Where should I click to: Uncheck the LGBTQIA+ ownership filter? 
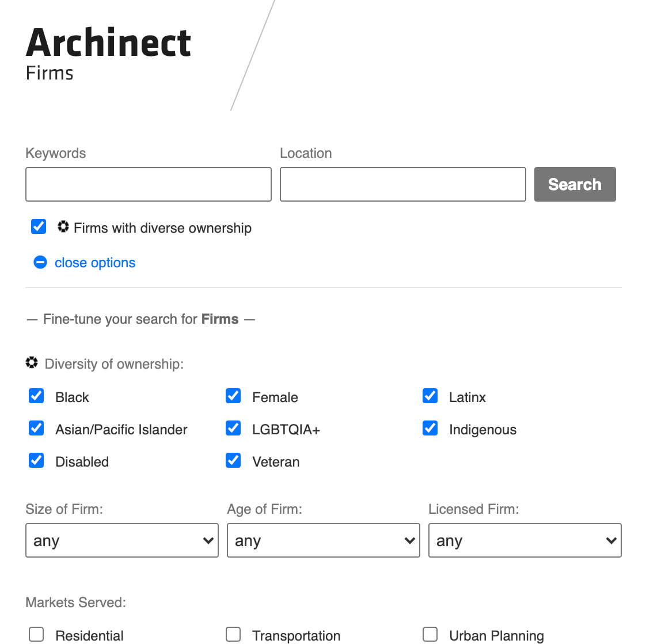click(233, 428)
